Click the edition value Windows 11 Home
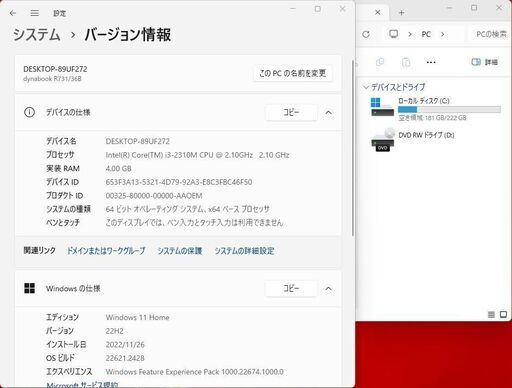The image size is (512, 388). tap(137, 317)
